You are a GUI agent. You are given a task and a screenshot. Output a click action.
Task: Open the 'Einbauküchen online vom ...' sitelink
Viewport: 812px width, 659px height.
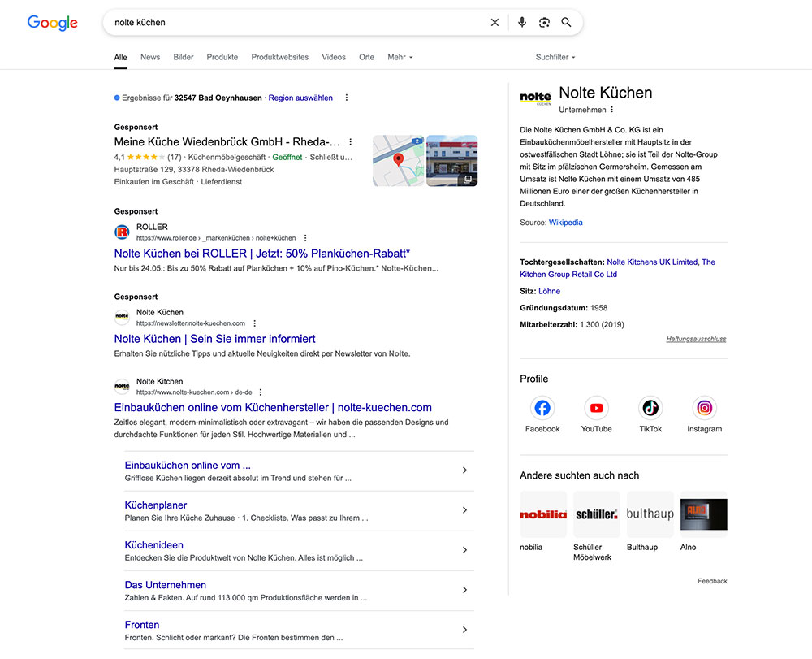pos(188,466)
